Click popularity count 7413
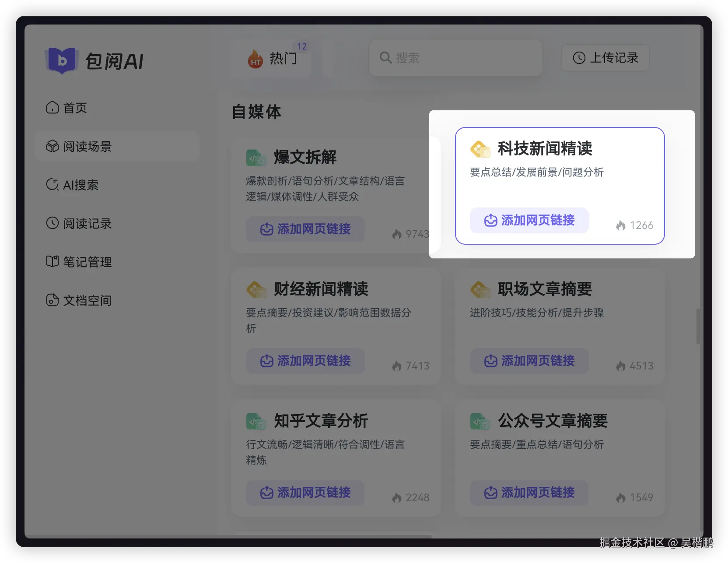 click(417, 366)
